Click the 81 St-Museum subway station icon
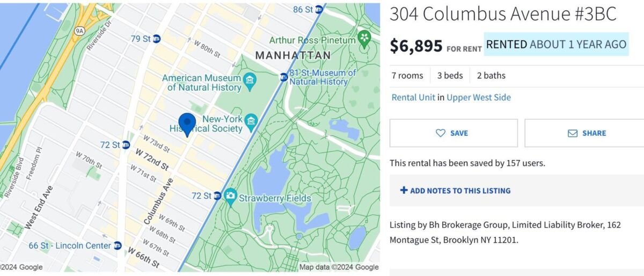This screenshot has width=644, height=276. coord(283,77)
